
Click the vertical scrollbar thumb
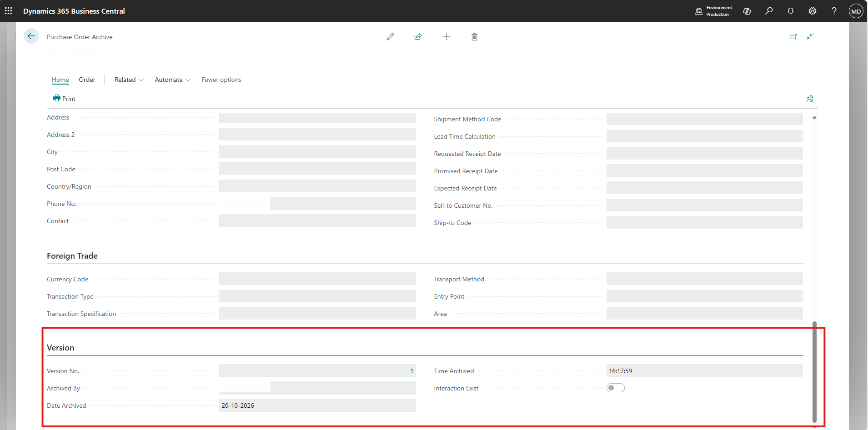(814, 372)
